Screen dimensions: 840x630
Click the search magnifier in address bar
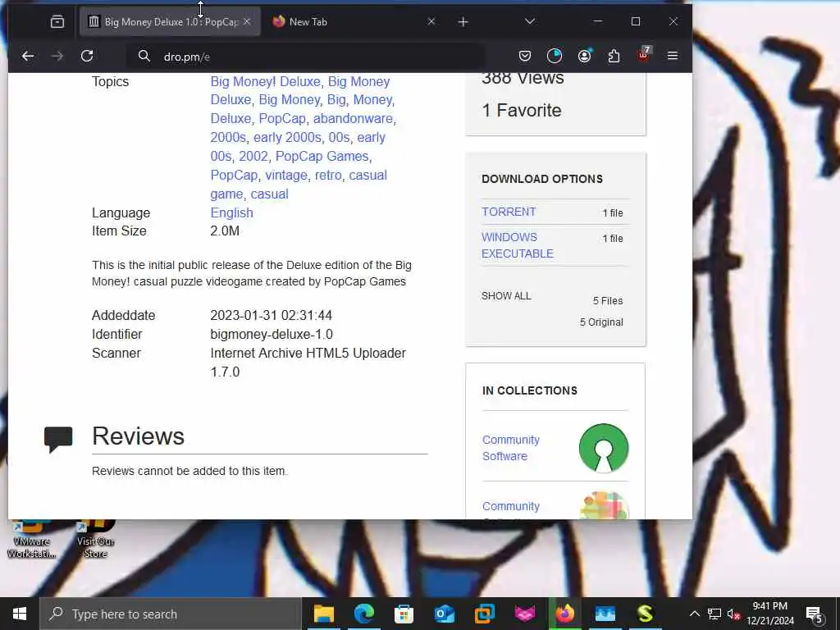tap(144, 56)
